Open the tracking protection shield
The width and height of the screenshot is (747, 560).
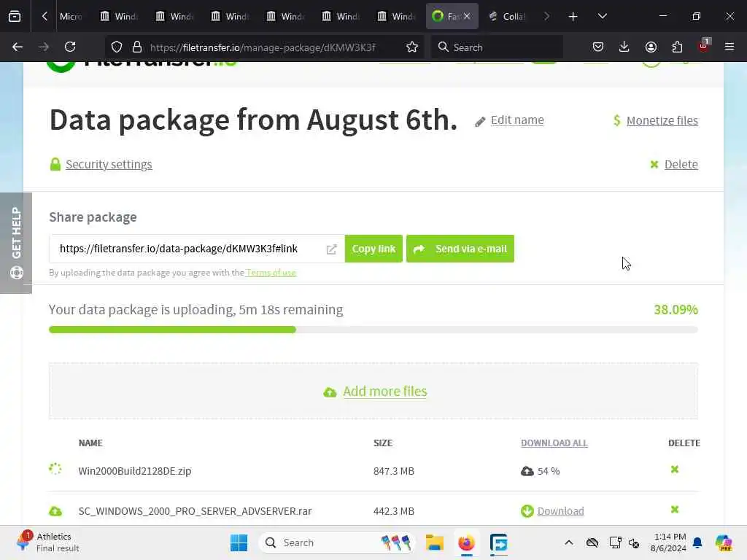click(x=117, y=47)
